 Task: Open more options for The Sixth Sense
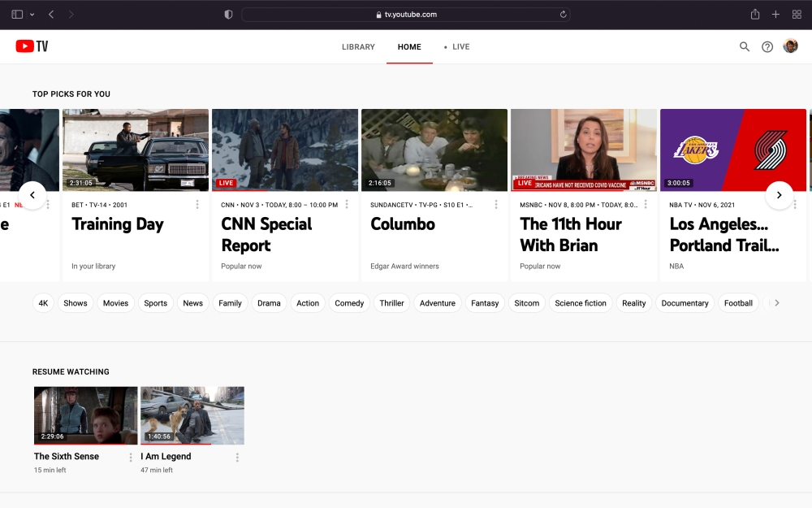pos(131,458)
